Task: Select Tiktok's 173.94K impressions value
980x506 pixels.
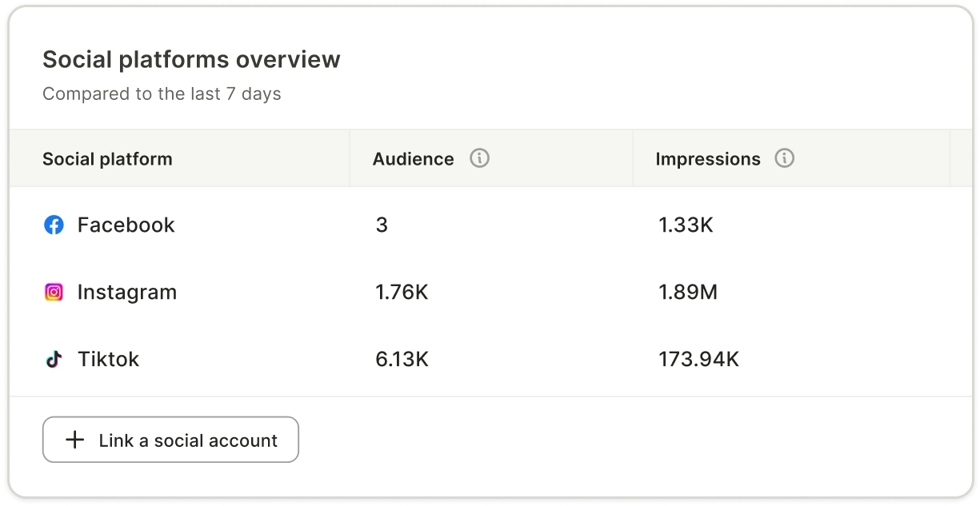Action: coord(698,360)
